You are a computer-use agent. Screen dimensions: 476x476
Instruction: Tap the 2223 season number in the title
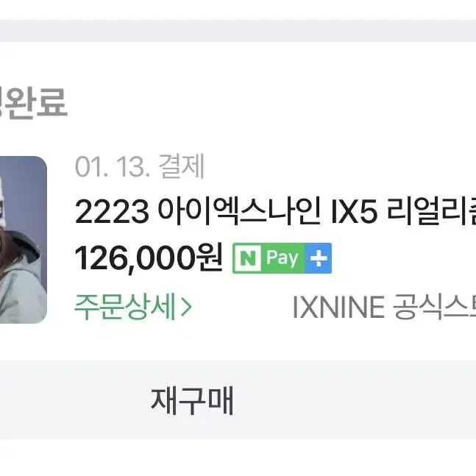tap(112, 212)
